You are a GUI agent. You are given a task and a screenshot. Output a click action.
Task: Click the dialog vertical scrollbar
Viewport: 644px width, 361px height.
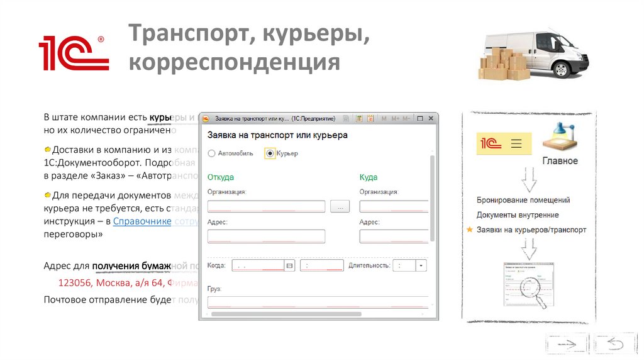(432, 198)
